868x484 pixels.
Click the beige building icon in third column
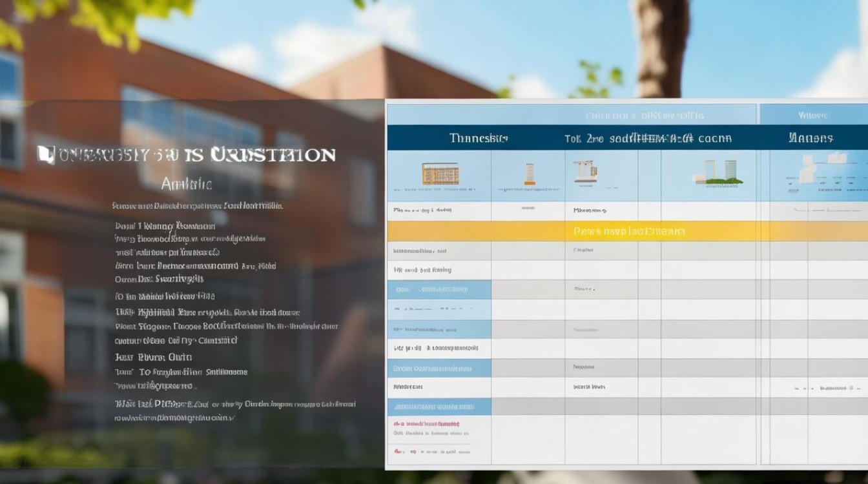(585, 171)
